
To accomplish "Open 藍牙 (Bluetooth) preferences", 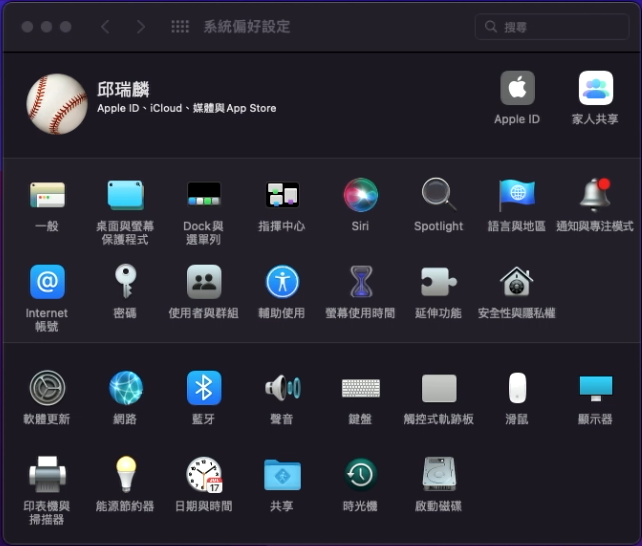I will tap(204, 388).
